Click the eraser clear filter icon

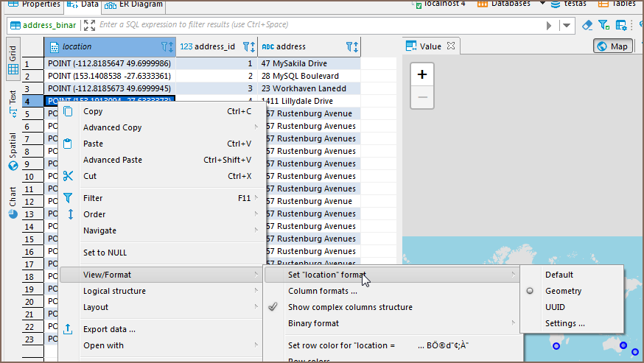(x=587, y=25)
